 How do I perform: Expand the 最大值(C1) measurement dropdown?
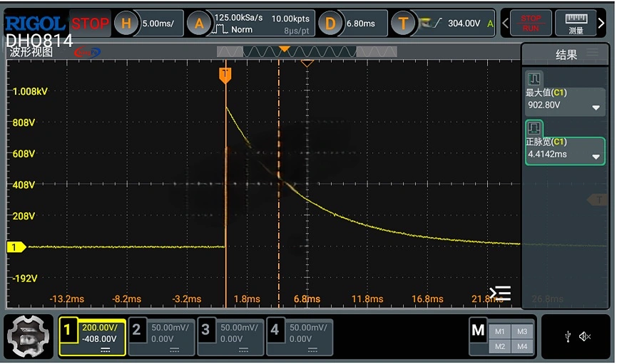596,108
